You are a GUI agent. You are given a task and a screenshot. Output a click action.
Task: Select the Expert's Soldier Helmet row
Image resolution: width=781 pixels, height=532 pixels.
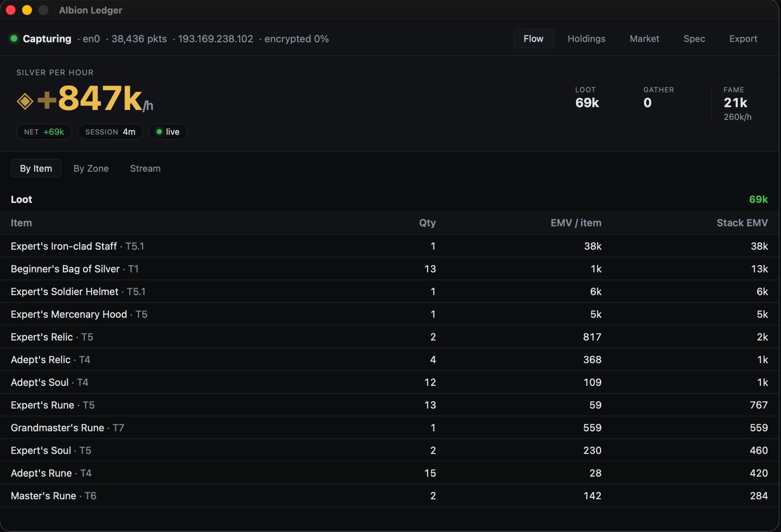tap(390, 291)
